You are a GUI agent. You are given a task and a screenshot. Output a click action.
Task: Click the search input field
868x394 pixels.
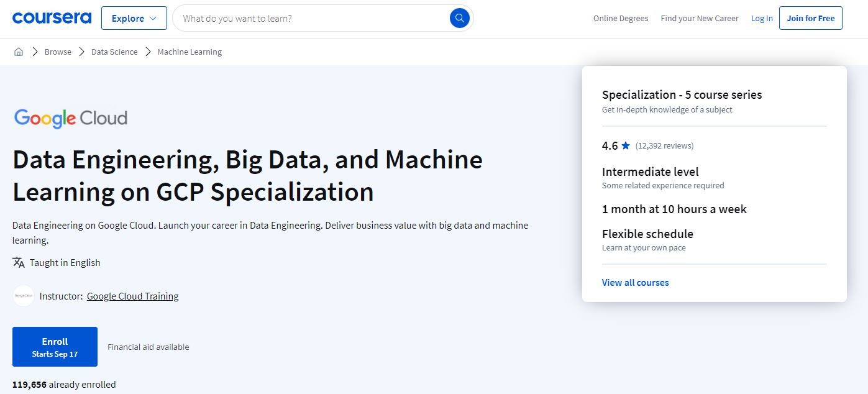pos(298,18)
